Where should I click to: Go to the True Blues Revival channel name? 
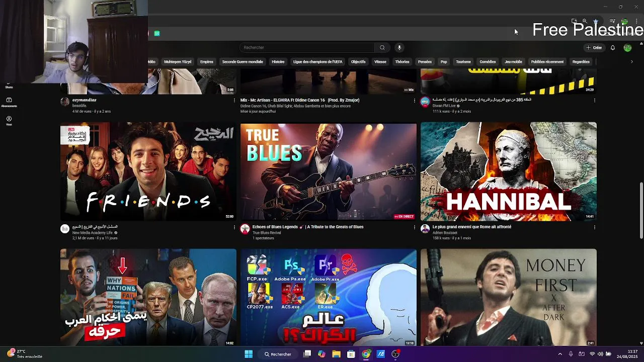267,233
